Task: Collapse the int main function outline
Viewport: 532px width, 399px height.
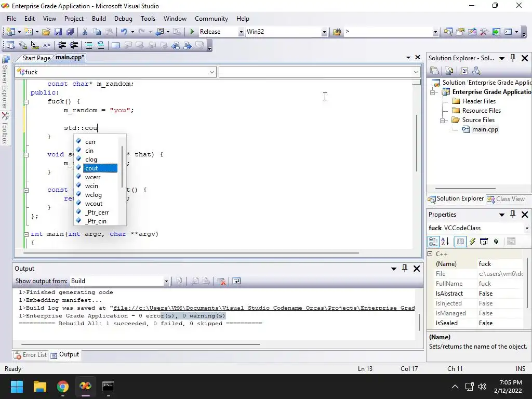Action: 26,234
